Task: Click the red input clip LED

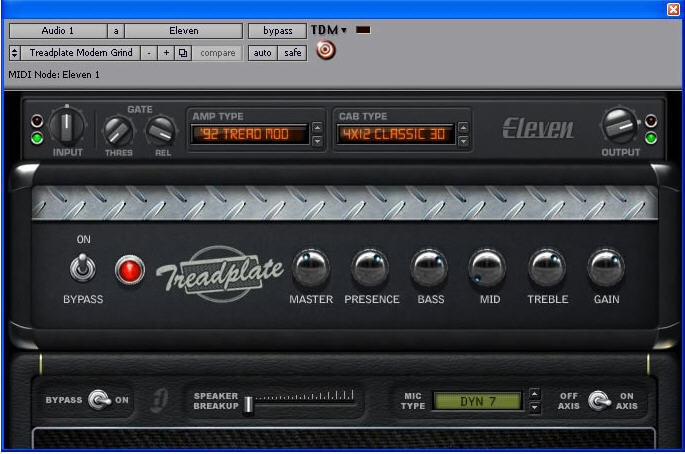Action: click(37, 121)
